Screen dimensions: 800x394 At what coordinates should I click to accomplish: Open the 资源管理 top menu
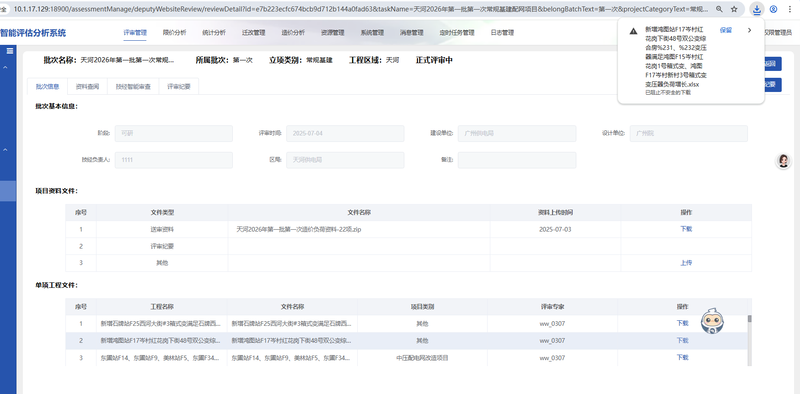[333, 32]
